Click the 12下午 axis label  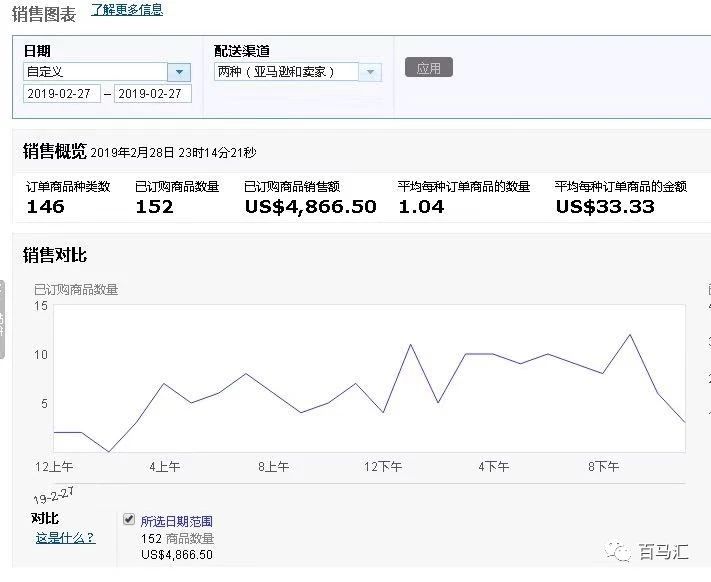coord(383,467)
